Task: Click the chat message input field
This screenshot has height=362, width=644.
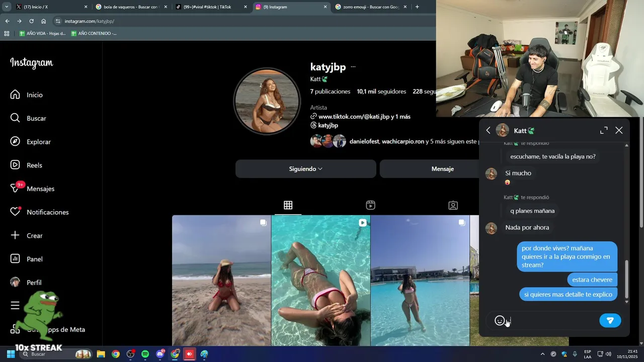Action: click(x=552, y=320)
